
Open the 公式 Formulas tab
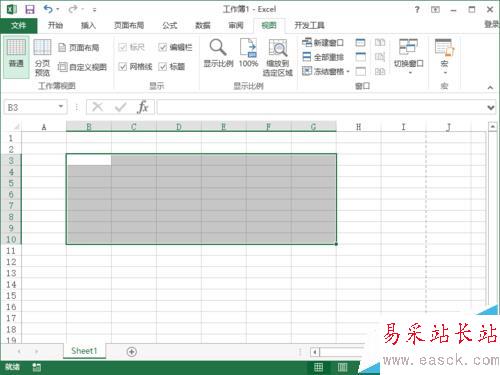tap(170, 25)
